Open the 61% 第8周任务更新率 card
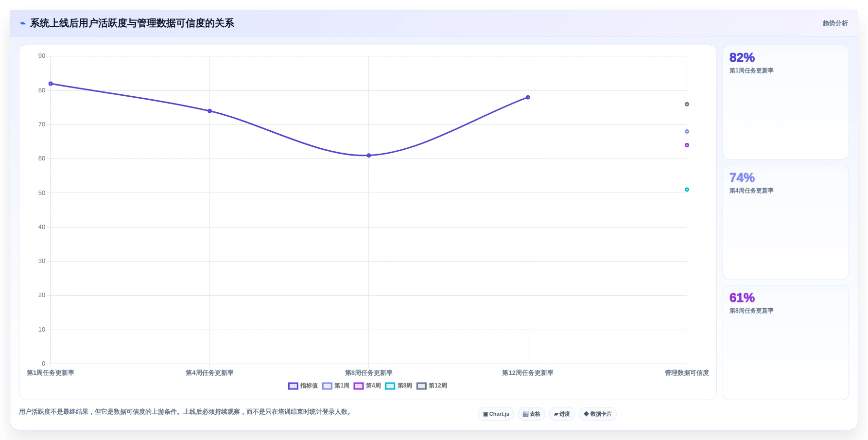Viewport: 868px width, 440px height. (x=786, y=343)
